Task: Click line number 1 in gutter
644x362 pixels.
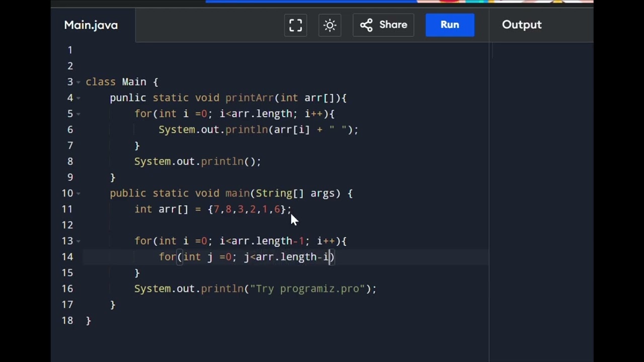Action: tap(70, 50)
